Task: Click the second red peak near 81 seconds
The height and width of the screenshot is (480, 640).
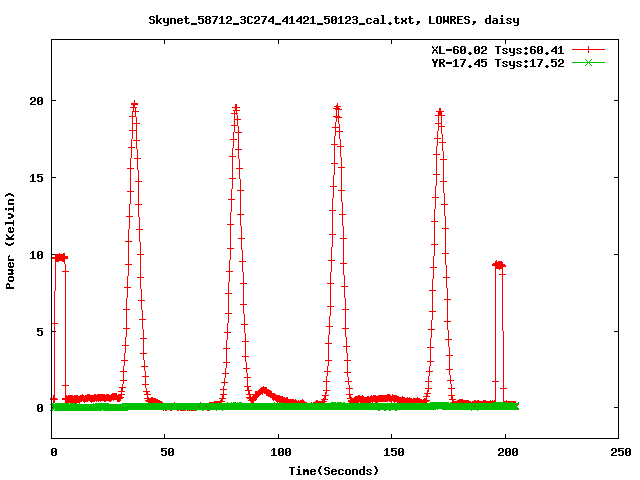Action: pos(236,108)
